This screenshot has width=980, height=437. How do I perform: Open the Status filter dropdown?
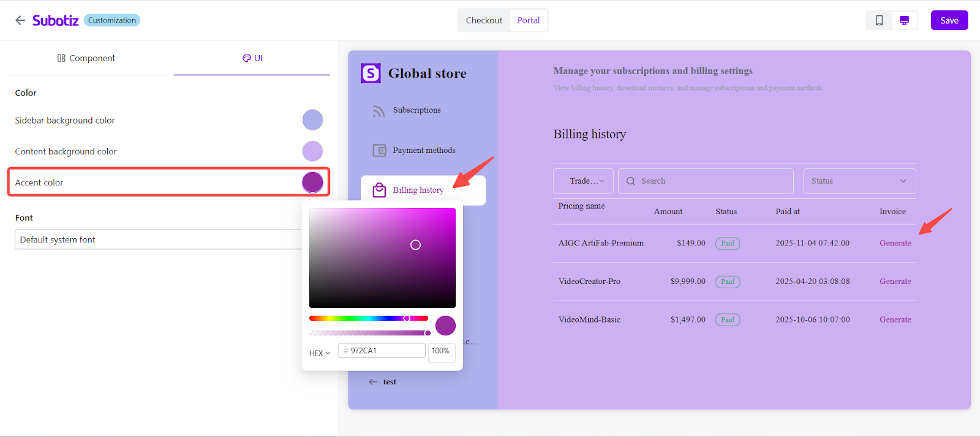click(x=859, y=181)
